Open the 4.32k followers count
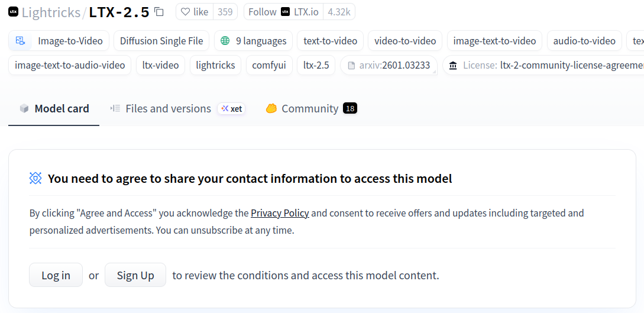The height and width of the screenshot is (313, 644). tap(339, 12)
